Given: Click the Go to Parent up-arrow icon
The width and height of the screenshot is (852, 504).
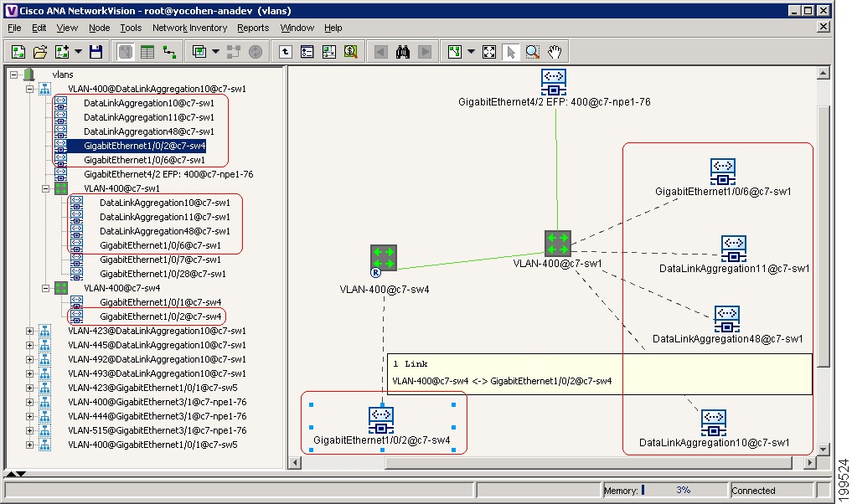Looking at the screenshot, I should [x=286, y=52].
